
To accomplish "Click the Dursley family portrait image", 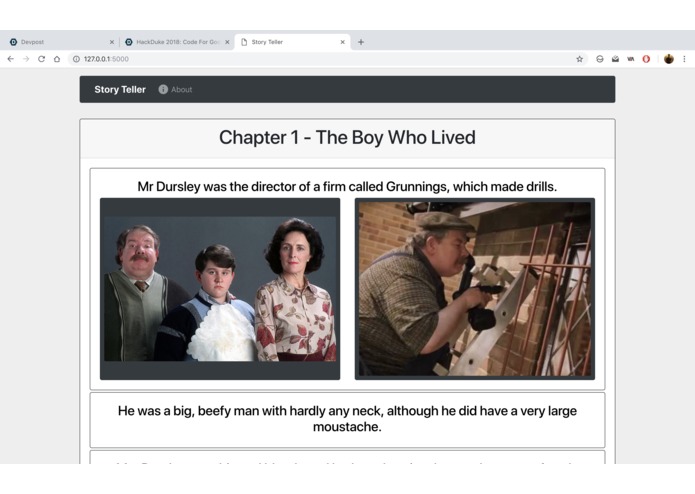I will tap(220, 289).
